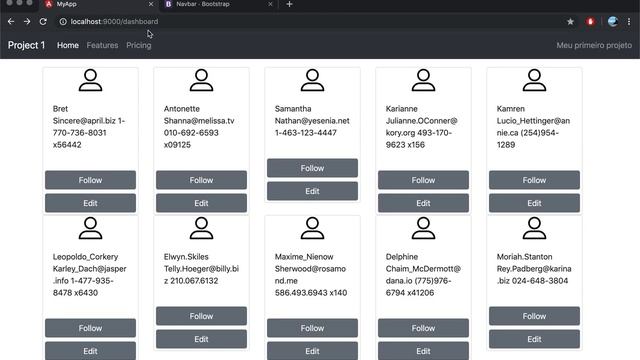640x360 pixels.
Task: Select the name text Karianne
Action: tap(402, 109)
